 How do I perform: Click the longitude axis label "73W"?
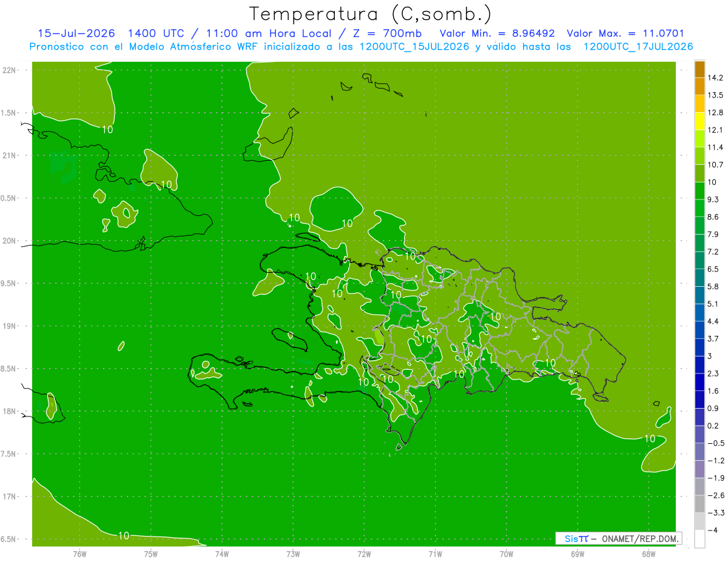(293, 554)
